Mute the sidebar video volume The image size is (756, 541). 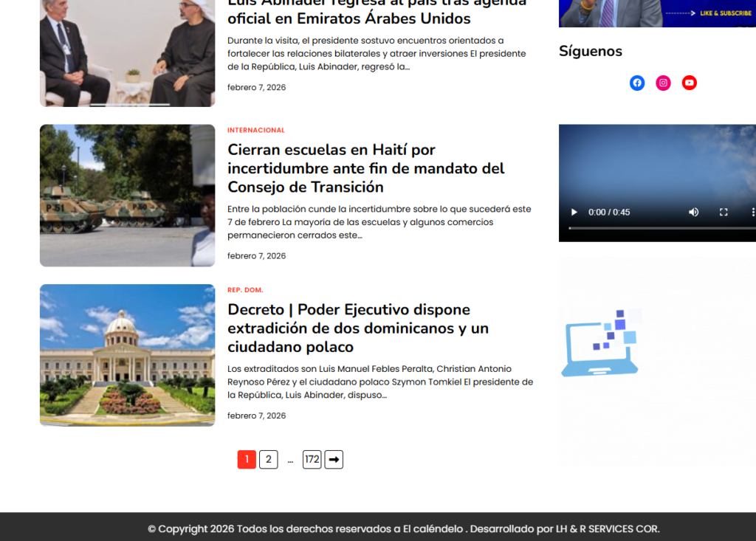(693, 213)
